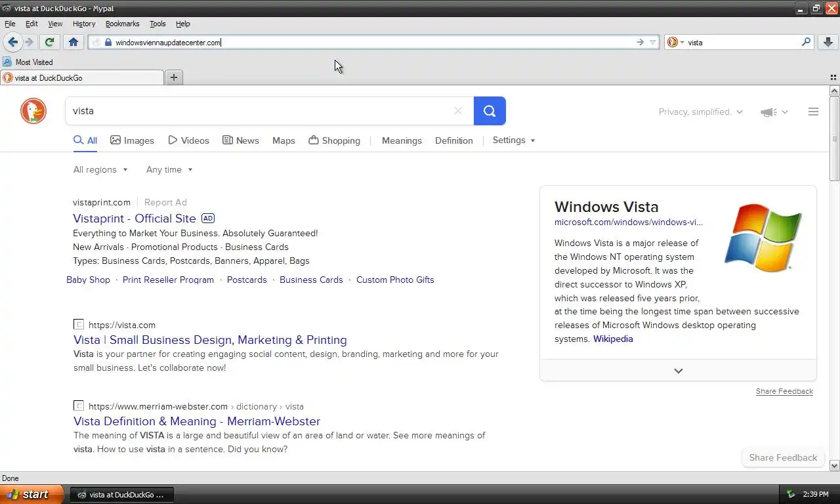Screen dimensions: 840x504
Task: Click the floating Share Feedback button
Action: (x=783, y=457)
